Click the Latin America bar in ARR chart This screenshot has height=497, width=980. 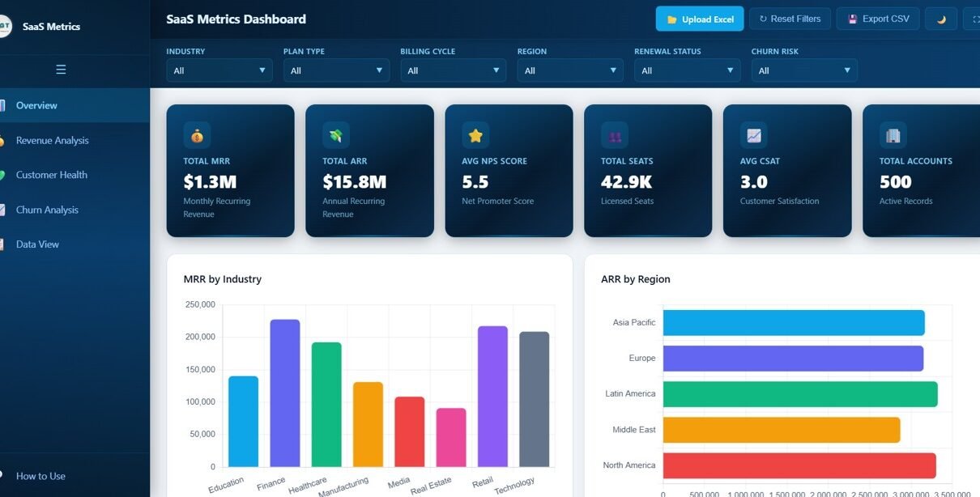799,394
